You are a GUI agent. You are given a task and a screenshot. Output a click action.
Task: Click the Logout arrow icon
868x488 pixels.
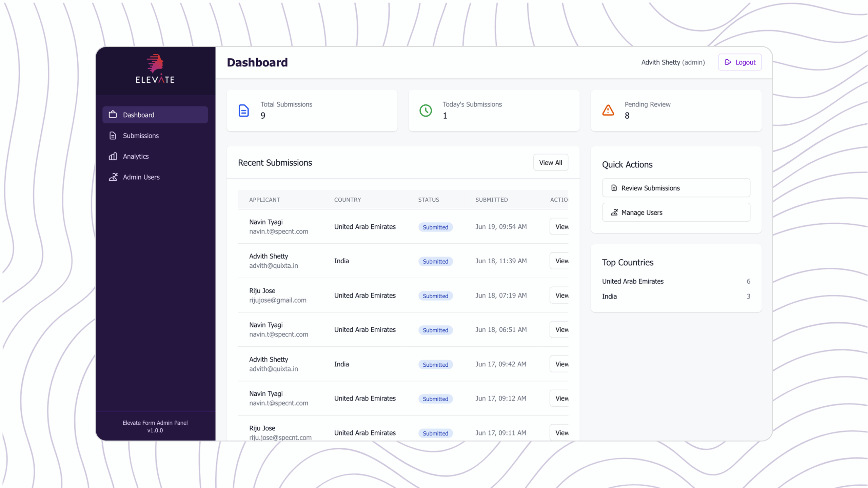[x=728, y=62]
